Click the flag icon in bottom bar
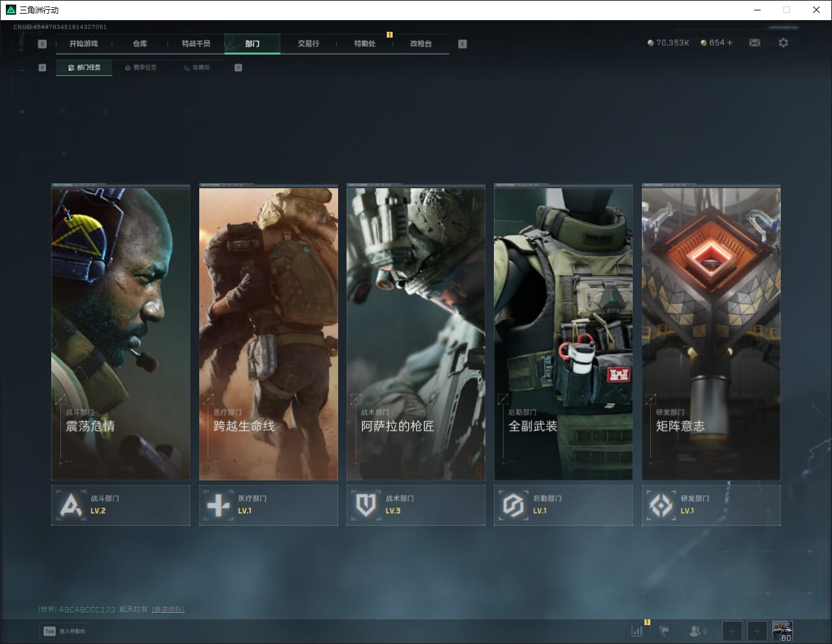Image resolution: width=832 pixels, height=644 pixels. click(x=664, y=630)
